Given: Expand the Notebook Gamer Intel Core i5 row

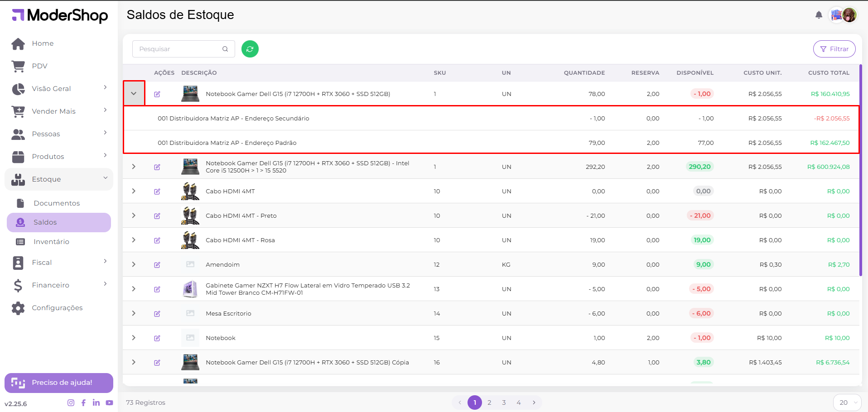Looking at the screenshot, I should tap(134, 167).
